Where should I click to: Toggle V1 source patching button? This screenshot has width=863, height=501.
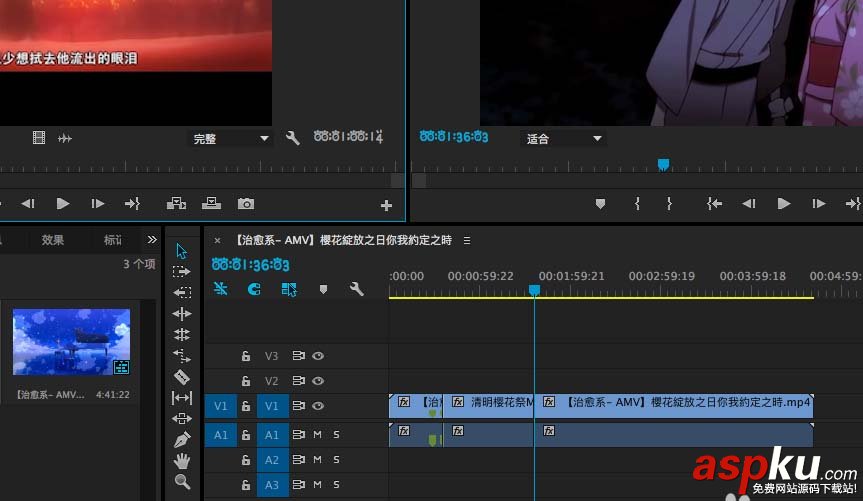[x=221, y=406]
